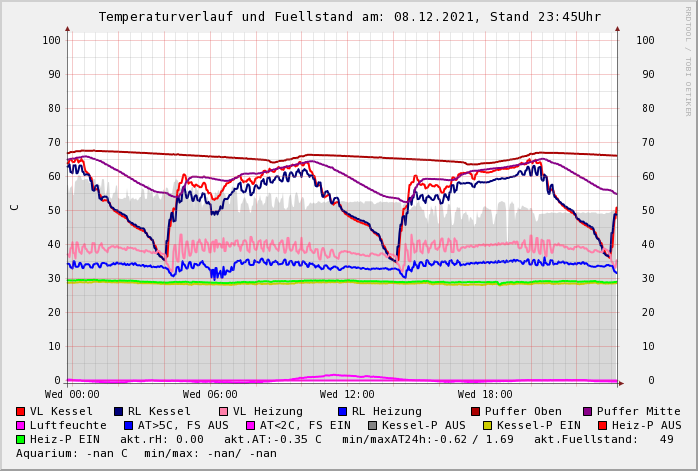Click the yellow Kessel-P EIN swatch
The height and width of the screenshot is (471, 698).
487,425
